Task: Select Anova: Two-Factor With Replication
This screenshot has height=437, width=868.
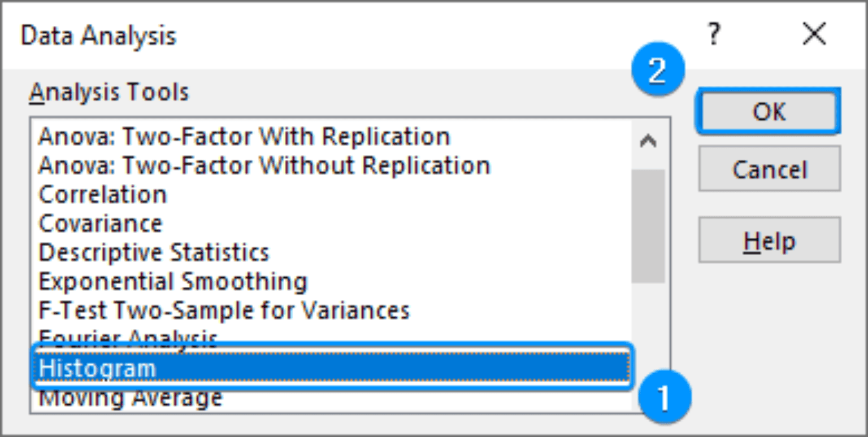Action: (x=244, y=137)
